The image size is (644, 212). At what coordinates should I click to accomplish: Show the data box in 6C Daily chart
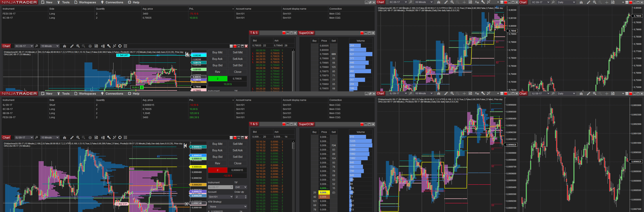click(x=613, y=2)
